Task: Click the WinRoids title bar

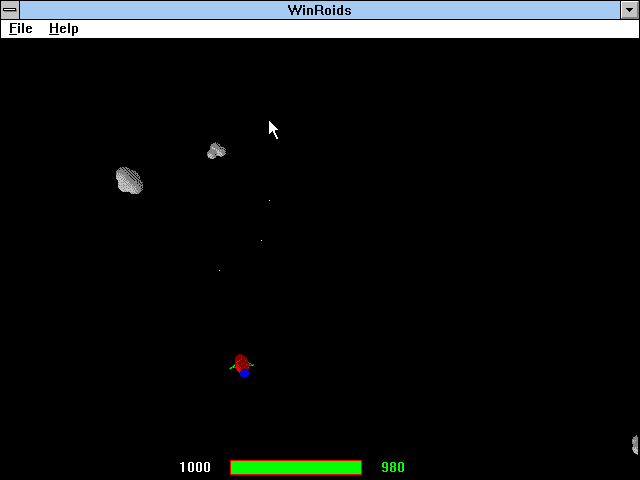Action: (320, 10)
